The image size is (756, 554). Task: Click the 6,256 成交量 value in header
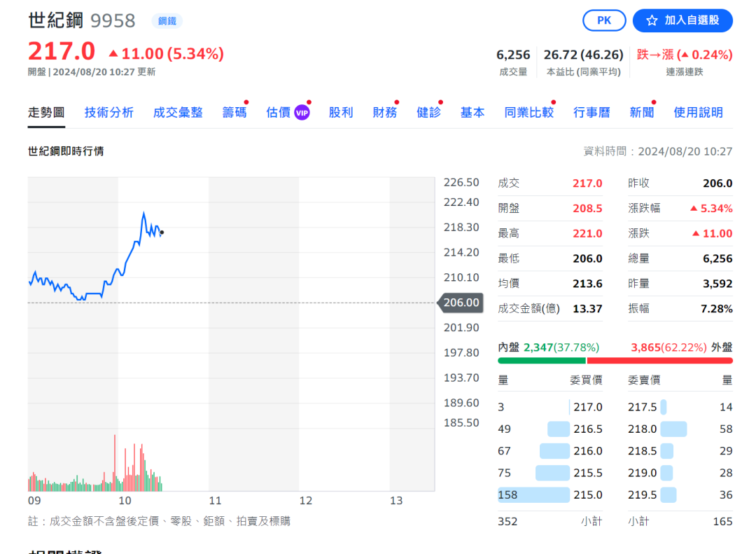click(x=513, y=55)
